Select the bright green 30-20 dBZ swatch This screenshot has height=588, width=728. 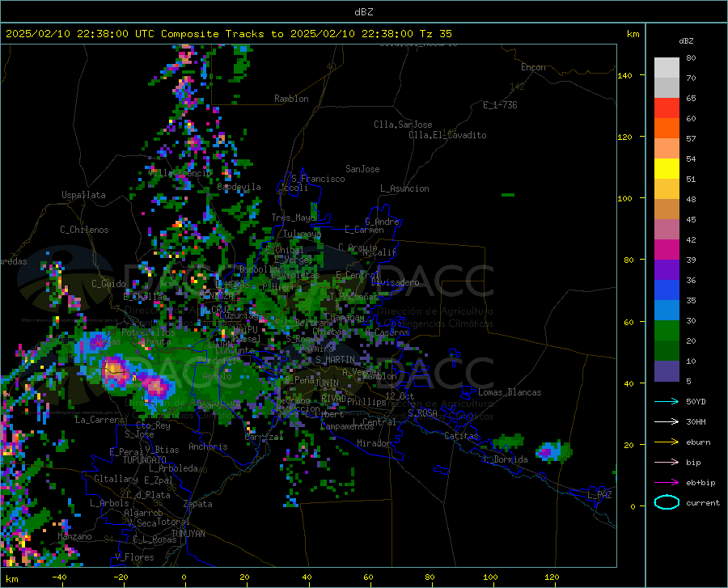tap(667, 331)
